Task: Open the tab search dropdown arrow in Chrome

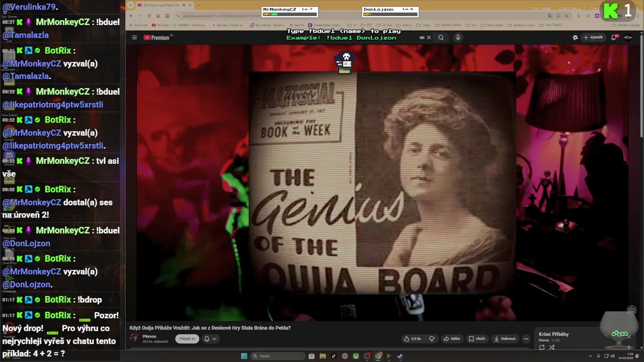Action: pos(130,5)
